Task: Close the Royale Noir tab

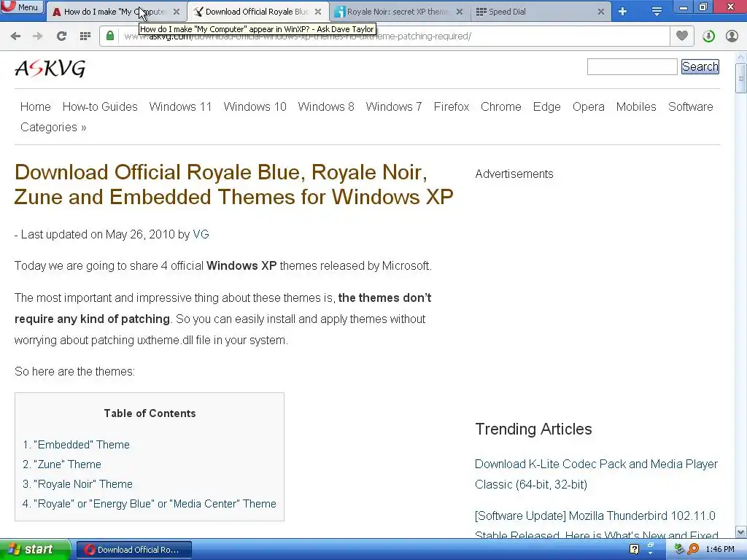Action: pyautogui.click(x=460, y=12)
